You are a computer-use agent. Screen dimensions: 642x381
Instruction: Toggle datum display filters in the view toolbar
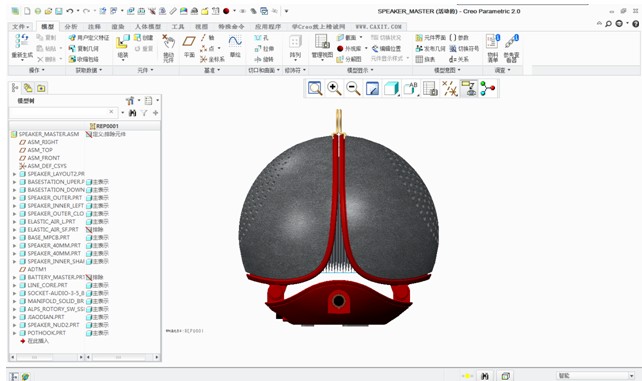pyautogui.click(x=450, y=88)
